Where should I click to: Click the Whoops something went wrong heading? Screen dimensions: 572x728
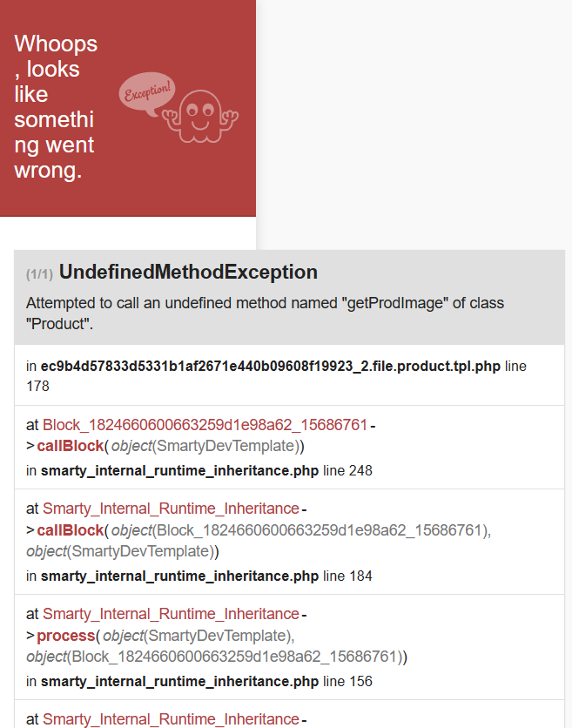pyautogui.click(x=56, y=106)
